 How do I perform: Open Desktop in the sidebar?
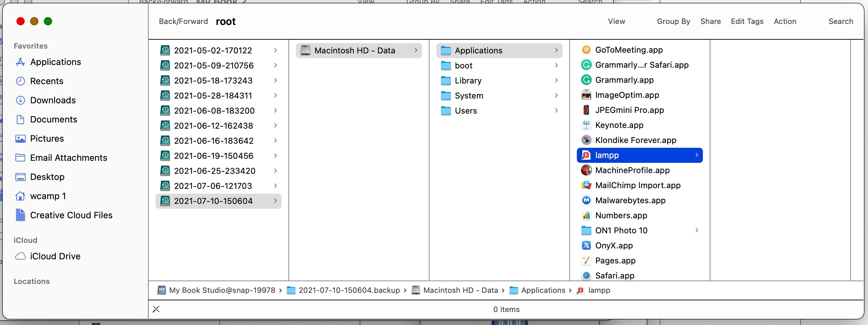click(x=40, y=177)
